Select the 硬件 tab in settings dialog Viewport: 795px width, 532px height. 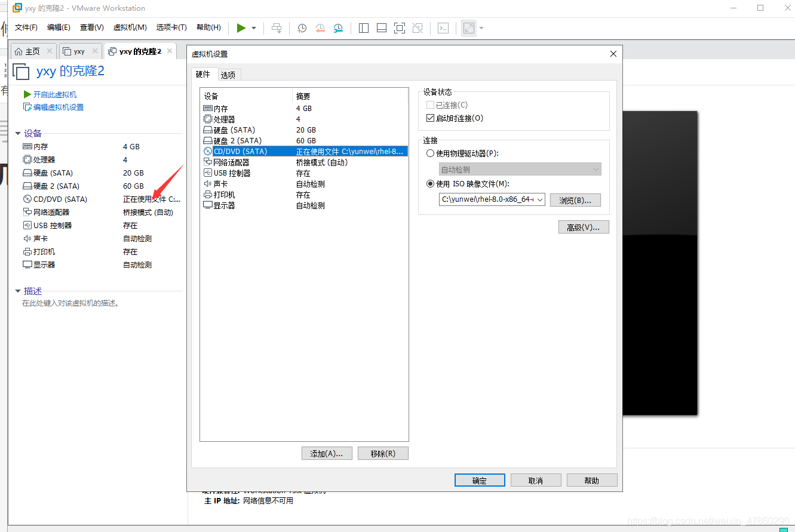pyautogui.click(x=203, y=74)
